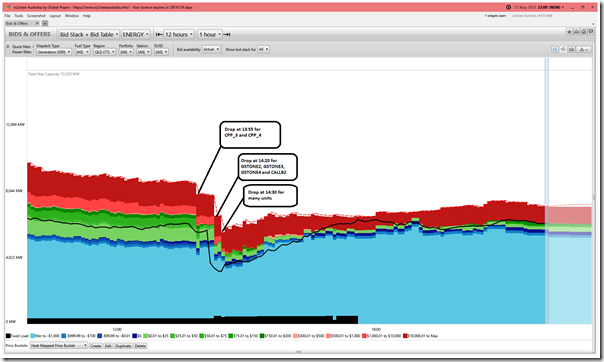Click the Edit price bucket button
The width and height of the screenshot is (604, 362).
(x=108, y=345)
